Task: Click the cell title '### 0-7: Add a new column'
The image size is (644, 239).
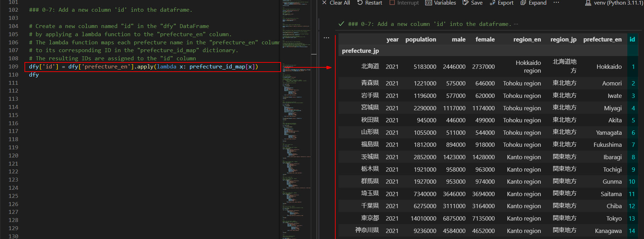Action: pos(430,24)
